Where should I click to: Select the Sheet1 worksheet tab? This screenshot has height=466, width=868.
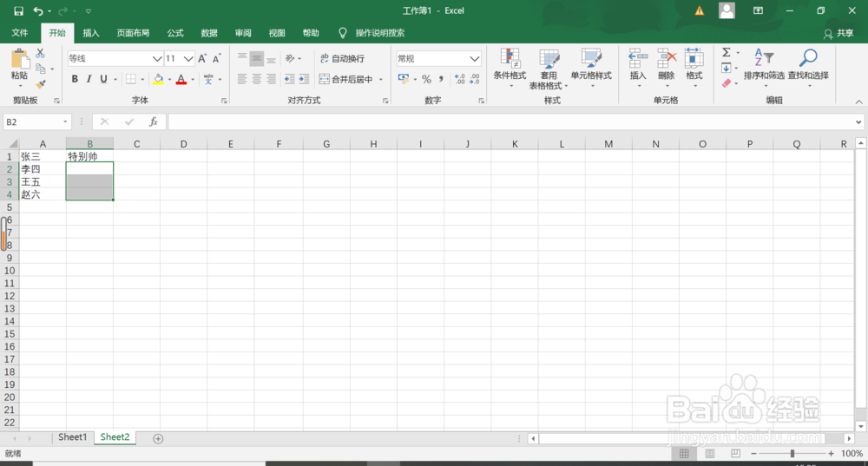click(x=73, y=437)
